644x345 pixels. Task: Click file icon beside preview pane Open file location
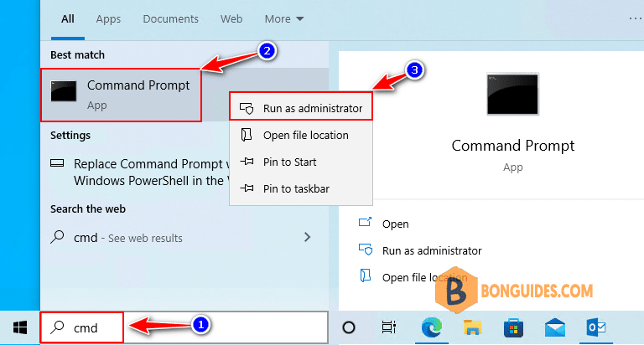click(x=366, y=275)
